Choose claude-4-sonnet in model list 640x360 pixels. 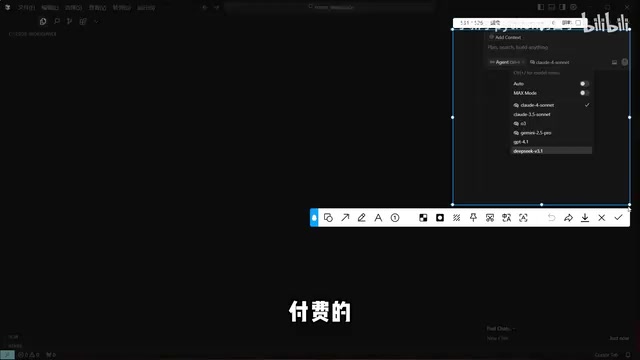551,105
